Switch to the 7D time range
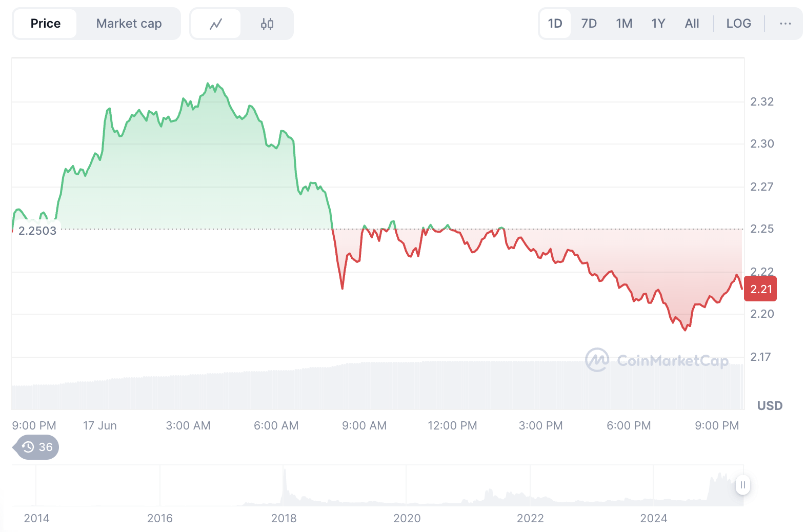805x532 pixels. 589,24
